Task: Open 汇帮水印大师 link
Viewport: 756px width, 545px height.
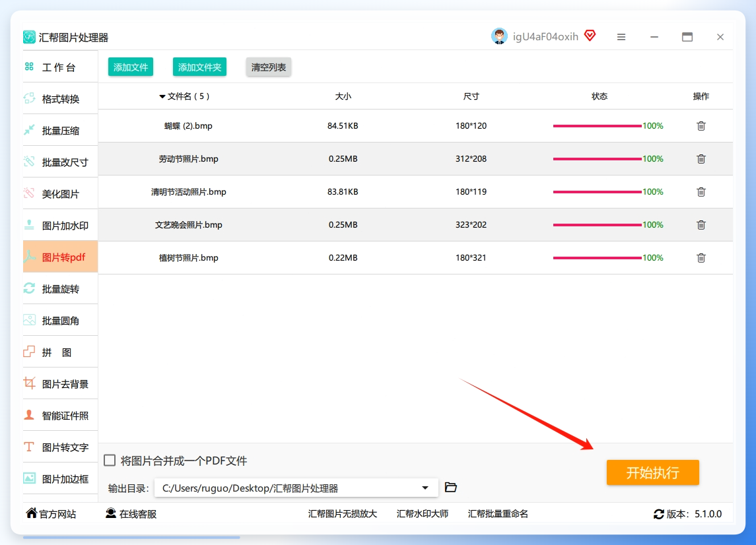Action: 423,514
